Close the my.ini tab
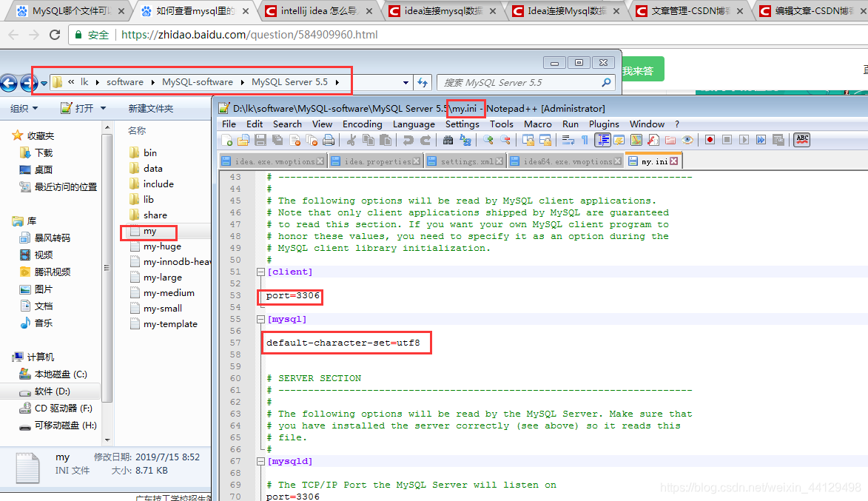The width and height of the screenshot is (868, 501). pyautogui.click(x=673, y=161)
